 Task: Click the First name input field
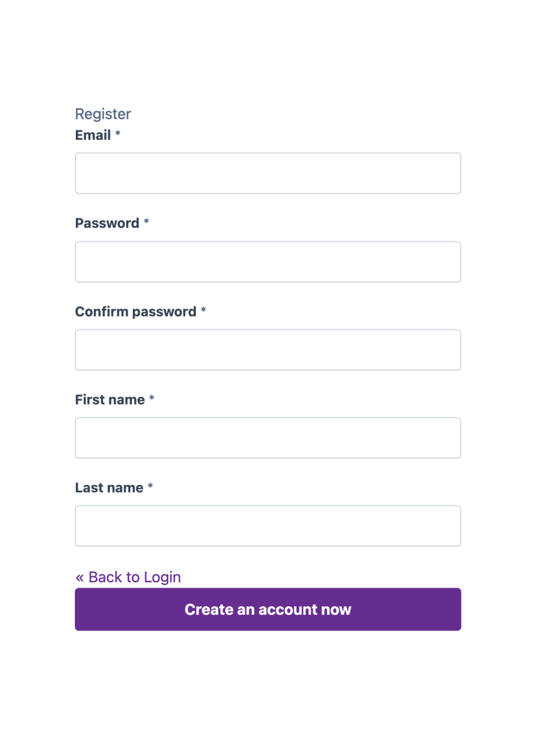tap(268, 438)
